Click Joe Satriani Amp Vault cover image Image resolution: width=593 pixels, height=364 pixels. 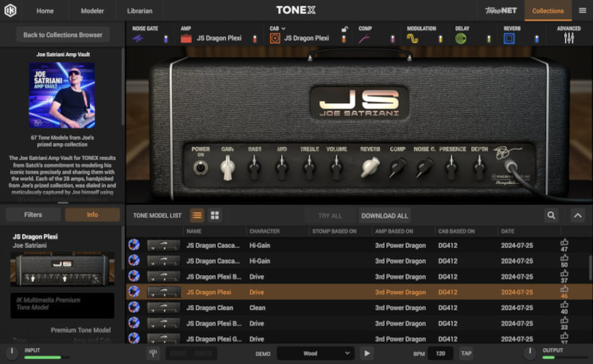(x=62, y=95)
